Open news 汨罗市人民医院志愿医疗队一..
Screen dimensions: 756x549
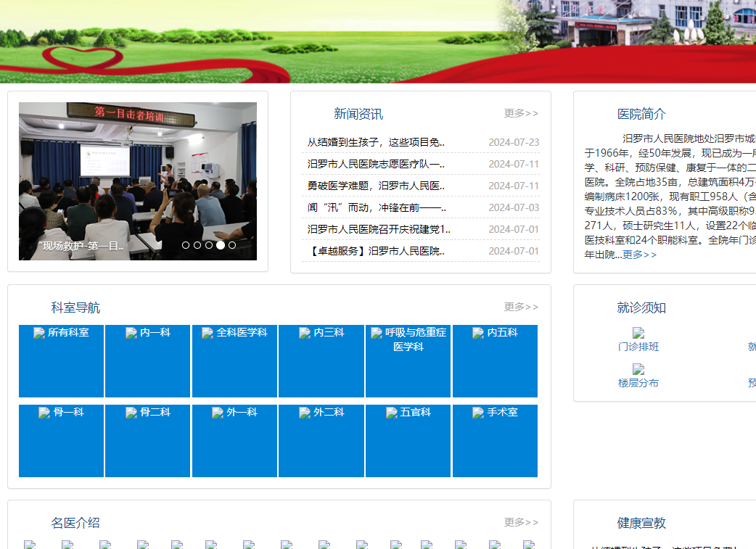[x=376, y=164]
